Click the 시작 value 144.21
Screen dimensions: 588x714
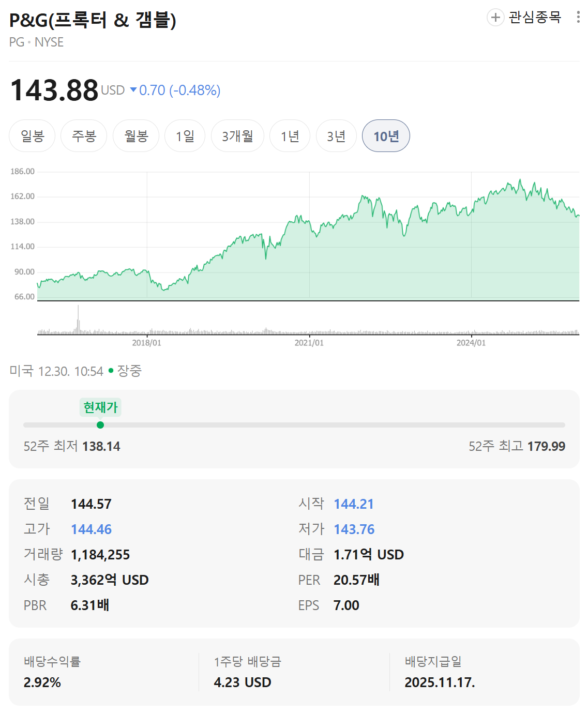click(354, 504)
